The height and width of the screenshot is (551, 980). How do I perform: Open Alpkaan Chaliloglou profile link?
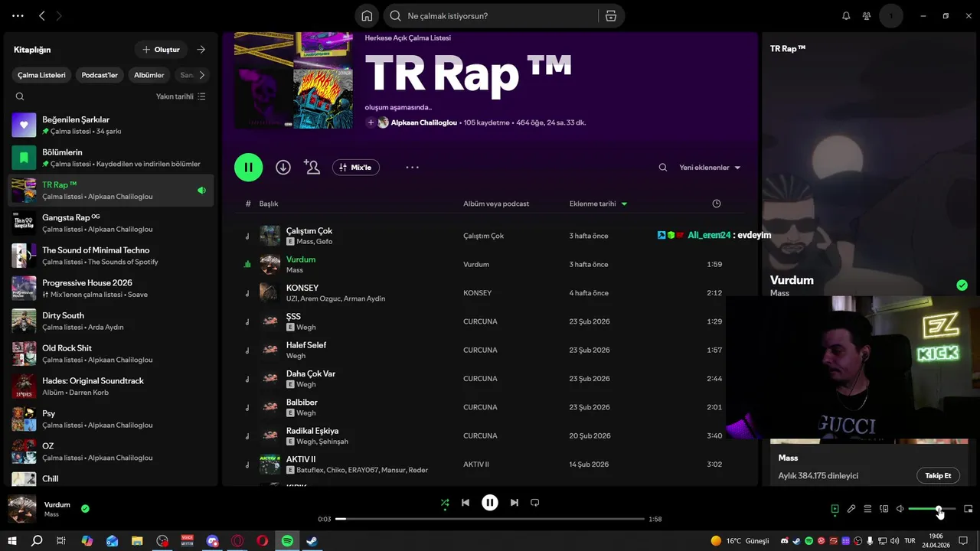423,122
